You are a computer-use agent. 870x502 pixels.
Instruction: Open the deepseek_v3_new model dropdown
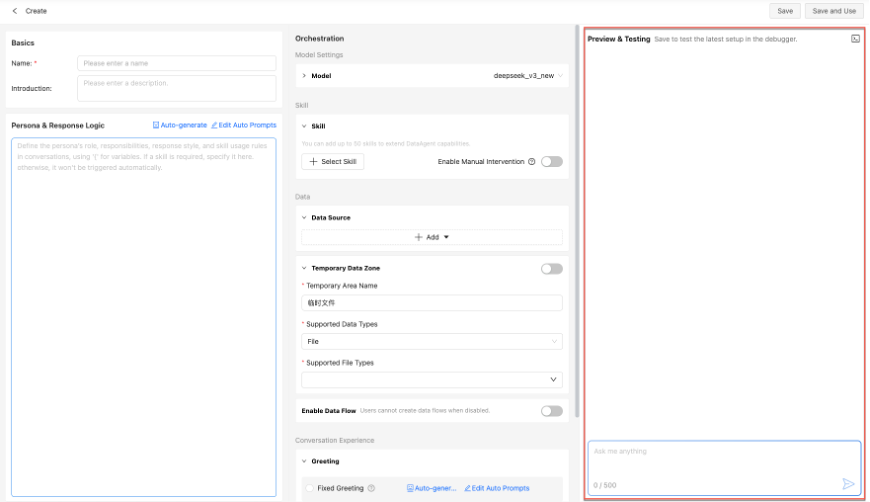point(528,75)
